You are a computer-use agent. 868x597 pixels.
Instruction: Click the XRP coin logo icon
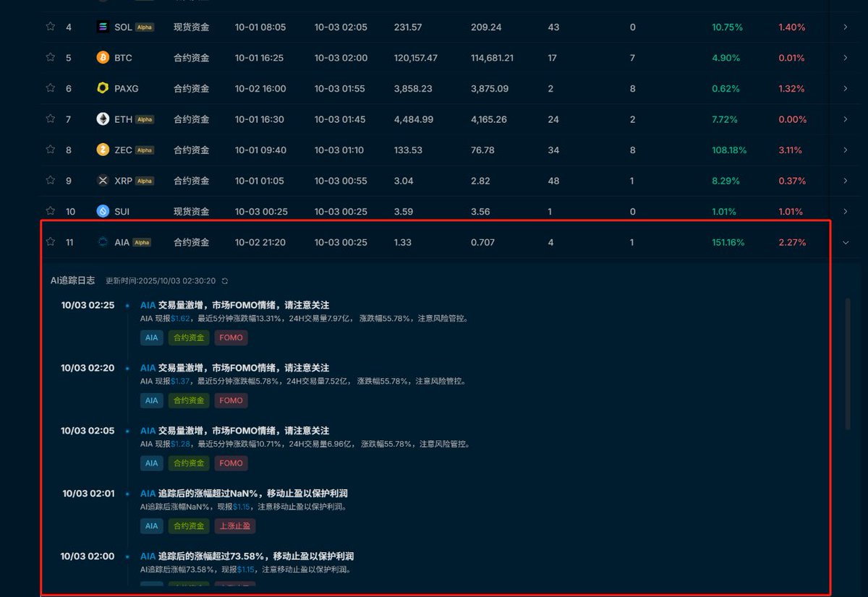click(103, 180)
